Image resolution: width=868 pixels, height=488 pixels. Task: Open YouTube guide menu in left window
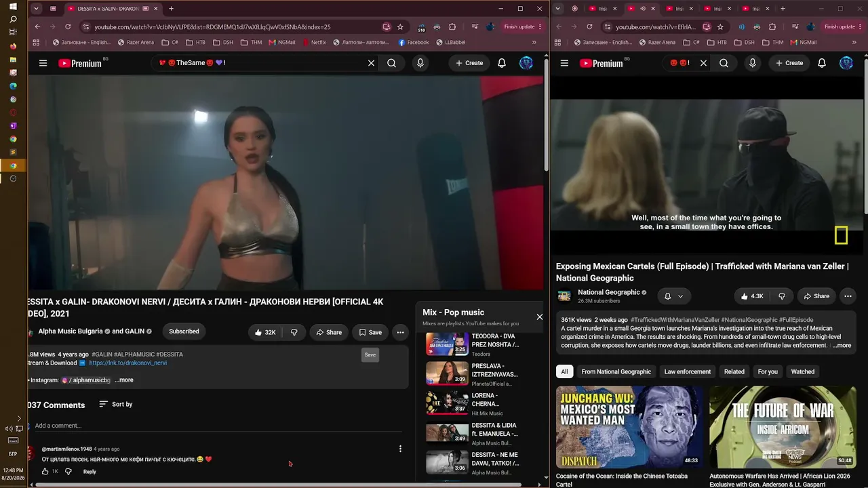[x=43, y=63]
